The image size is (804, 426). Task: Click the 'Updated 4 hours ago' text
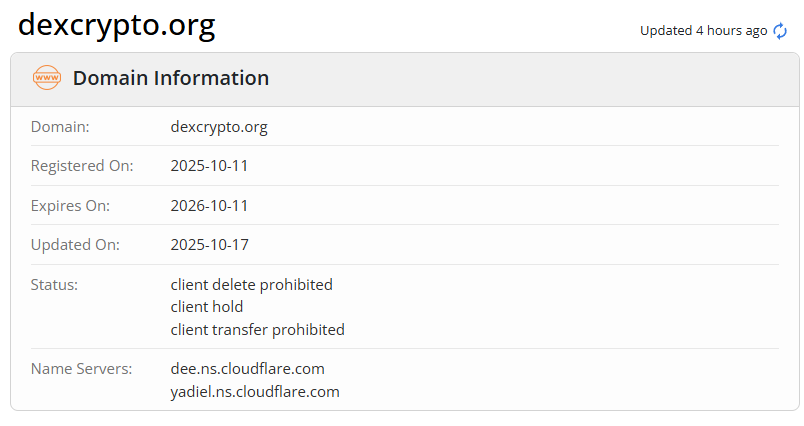pos(703,31)
